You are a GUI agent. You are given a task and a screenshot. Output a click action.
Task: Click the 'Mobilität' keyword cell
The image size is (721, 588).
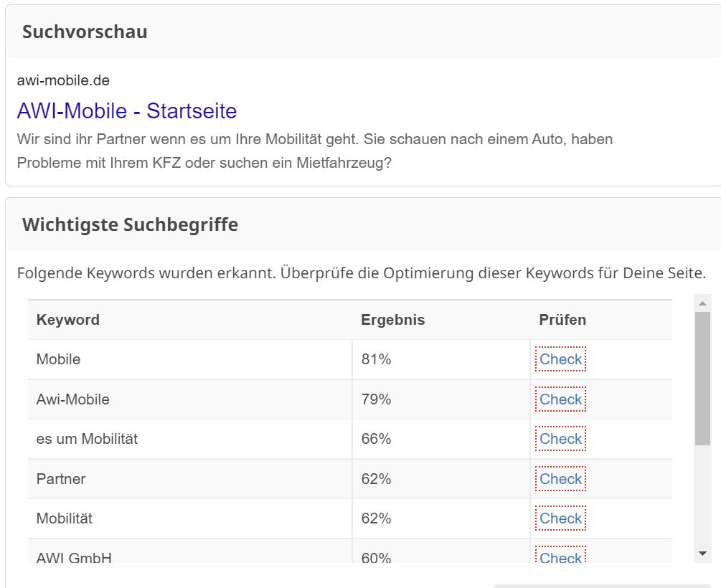coord(190,518)
